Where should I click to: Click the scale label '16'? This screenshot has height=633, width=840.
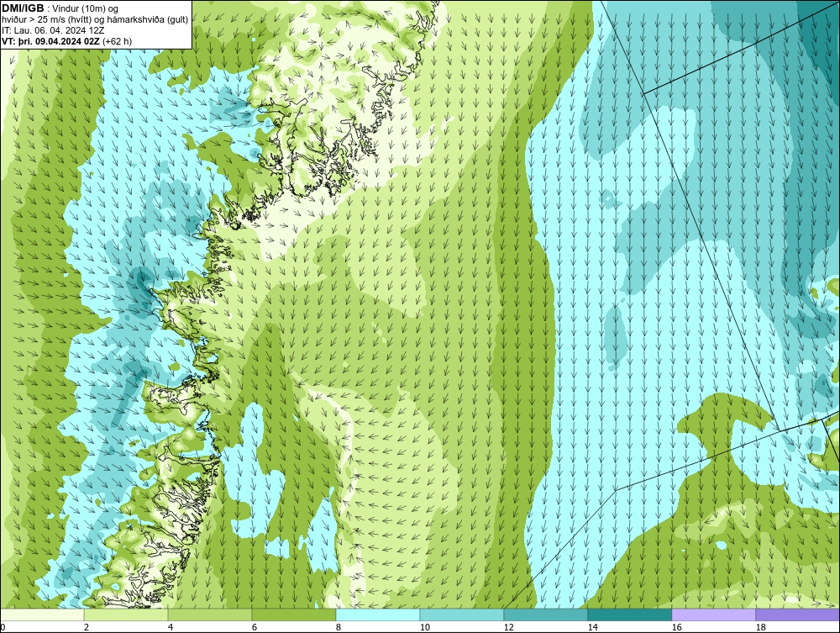coord(676,627)
